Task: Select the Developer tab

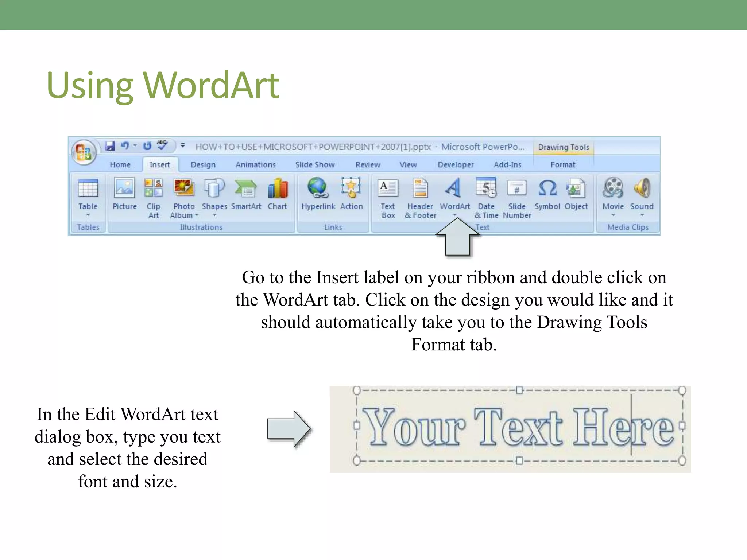Action: coord(456,165)
